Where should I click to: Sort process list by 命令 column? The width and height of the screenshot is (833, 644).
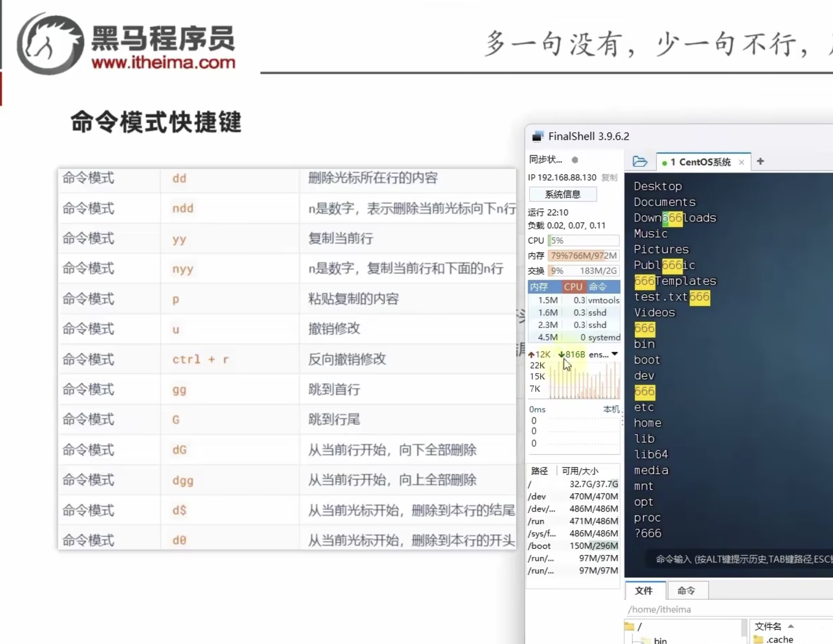tap(603, 287)
